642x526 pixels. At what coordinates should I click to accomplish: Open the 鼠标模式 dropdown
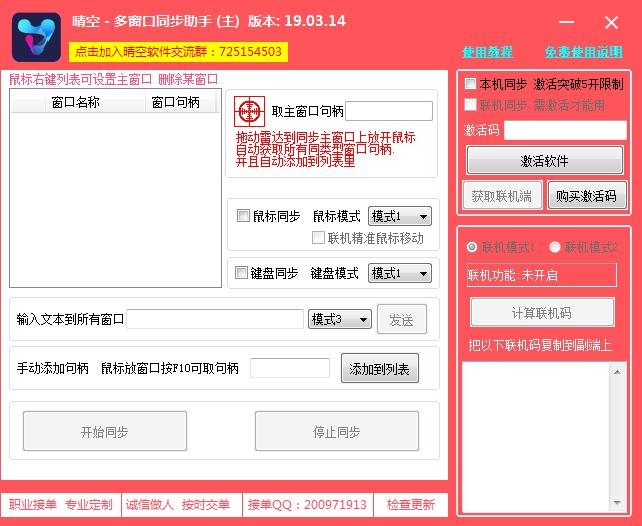coord(399,216)
